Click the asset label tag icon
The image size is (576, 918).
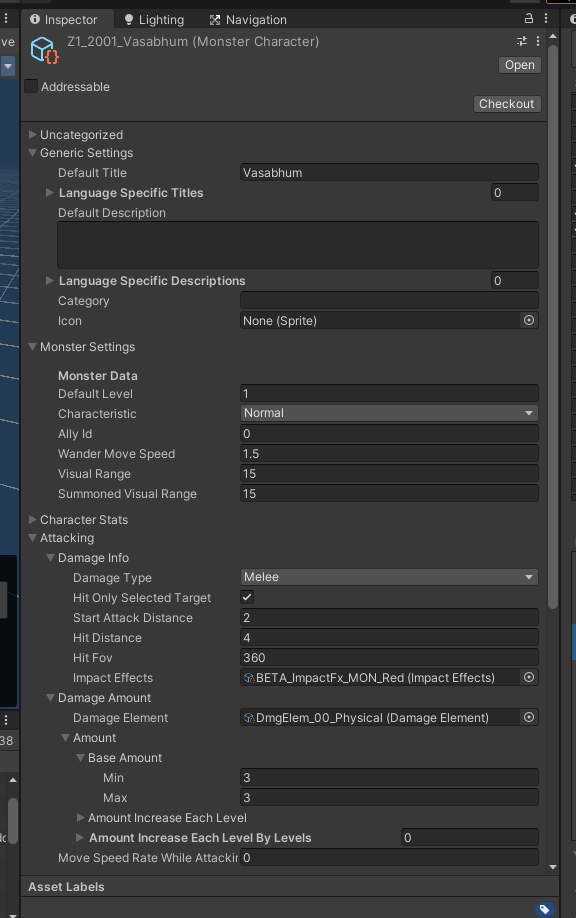pos(545,911)
